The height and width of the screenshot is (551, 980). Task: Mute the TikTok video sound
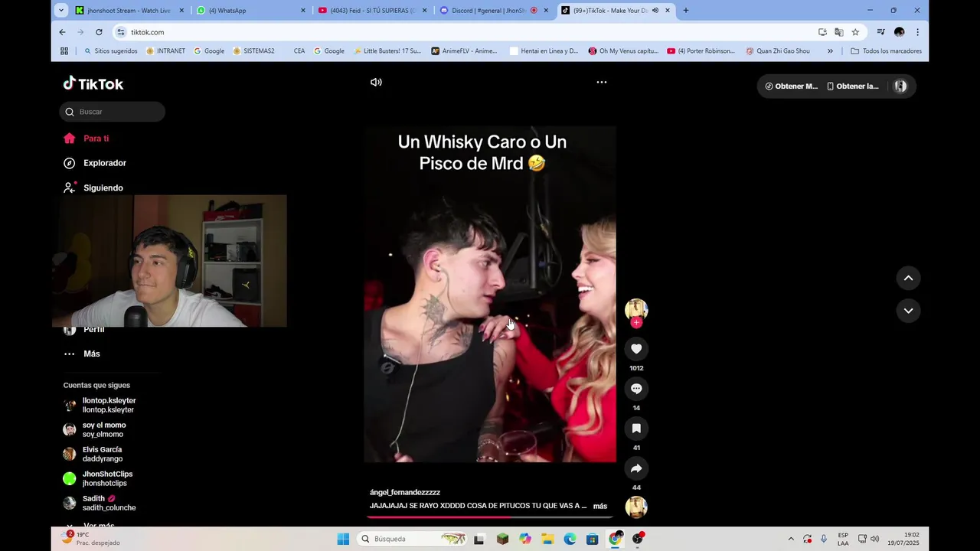pos(376,82)
